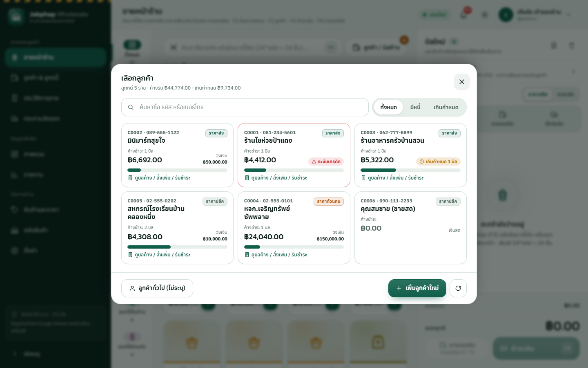
Task: Click the เงินสด label on คุณสมชาย card
Action: 454,231
